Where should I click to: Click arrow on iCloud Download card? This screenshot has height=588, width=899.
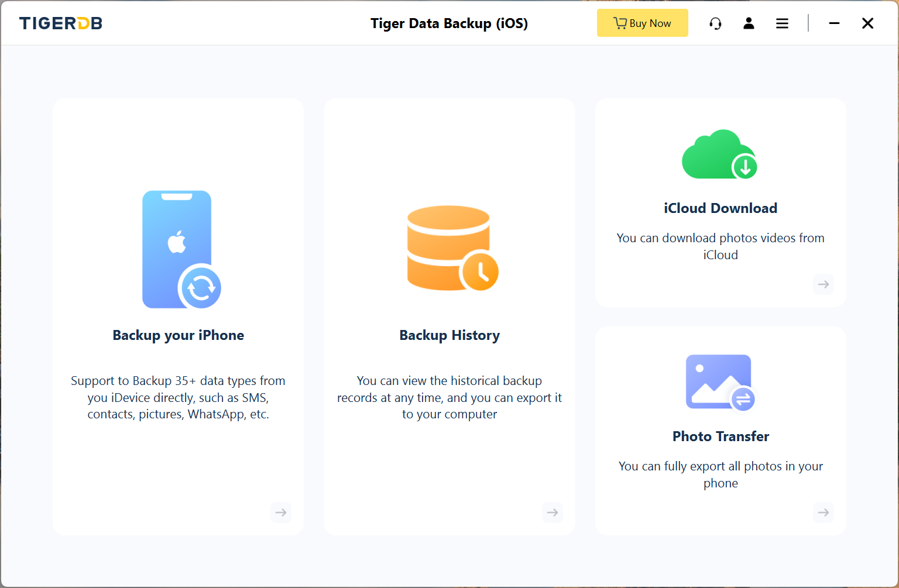(x=823, y=284)
